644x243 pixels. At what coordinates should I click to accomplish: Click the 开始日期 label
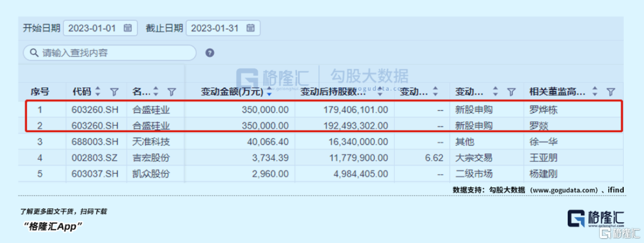(x=41, y=28)
